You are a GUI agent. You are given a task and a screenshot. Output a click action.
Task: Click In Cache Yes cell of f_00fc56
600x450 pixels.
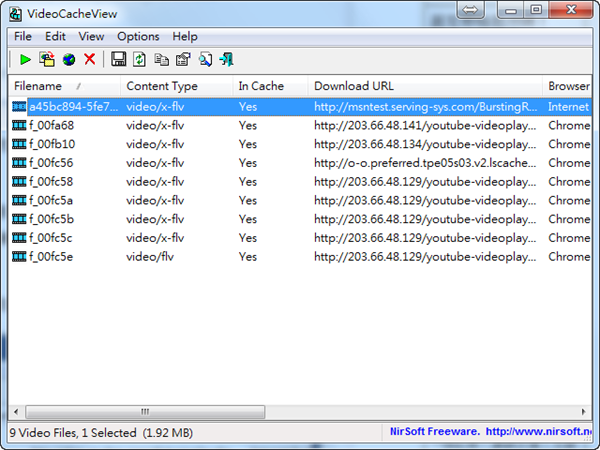[248, 163]
